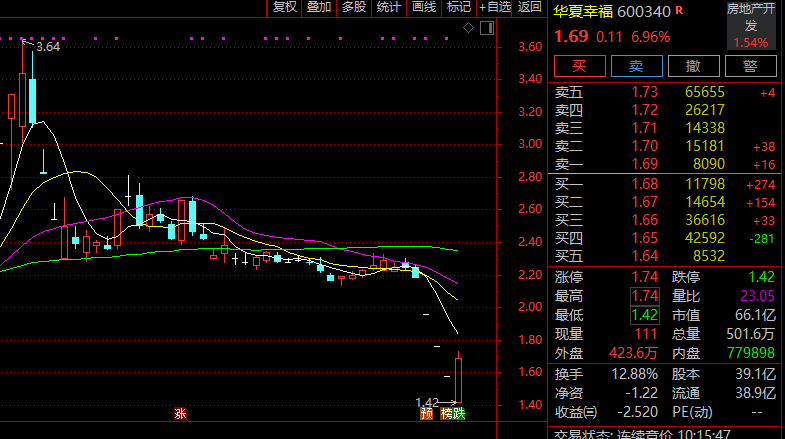Click the 榜 marker icon
The height and width of the screenshot is (439, 785).
[x=446, y=413]
